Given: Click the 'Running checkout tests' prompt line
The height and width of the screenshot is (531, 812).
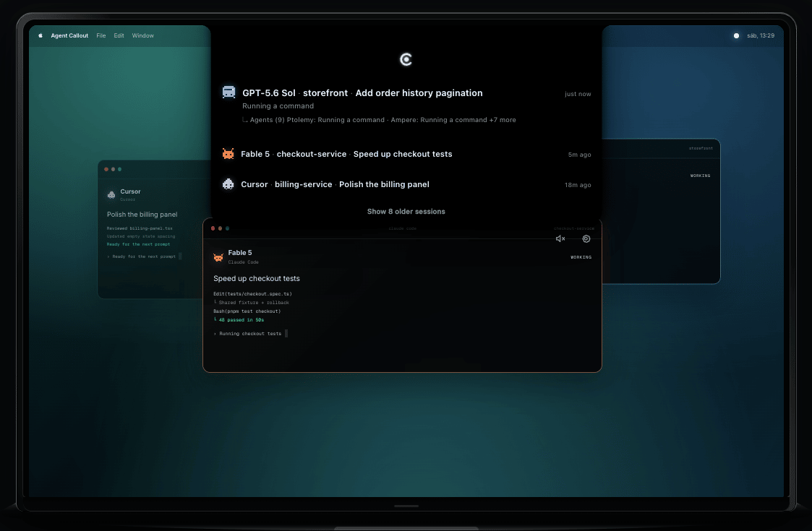Looking at the screenshot, I should pos(250,333).
